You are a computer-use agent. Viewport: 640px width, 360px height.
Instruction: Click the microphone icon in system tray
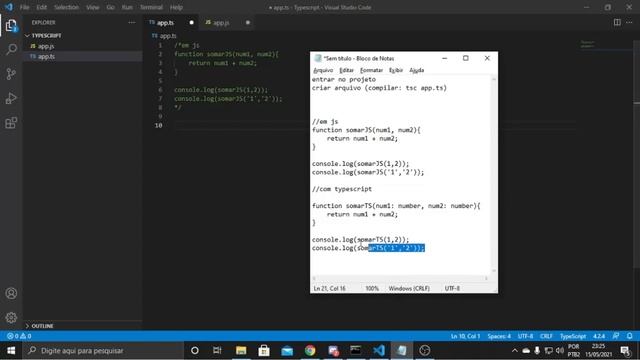(537, 351)
